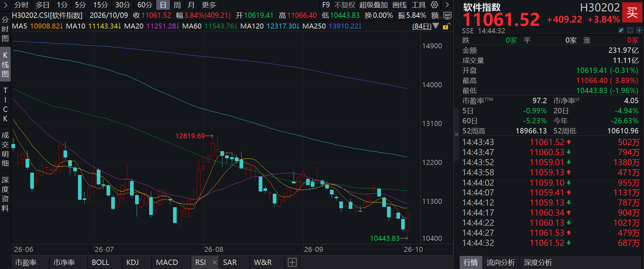Open 超级叠加 overlay option

[374, 5]
